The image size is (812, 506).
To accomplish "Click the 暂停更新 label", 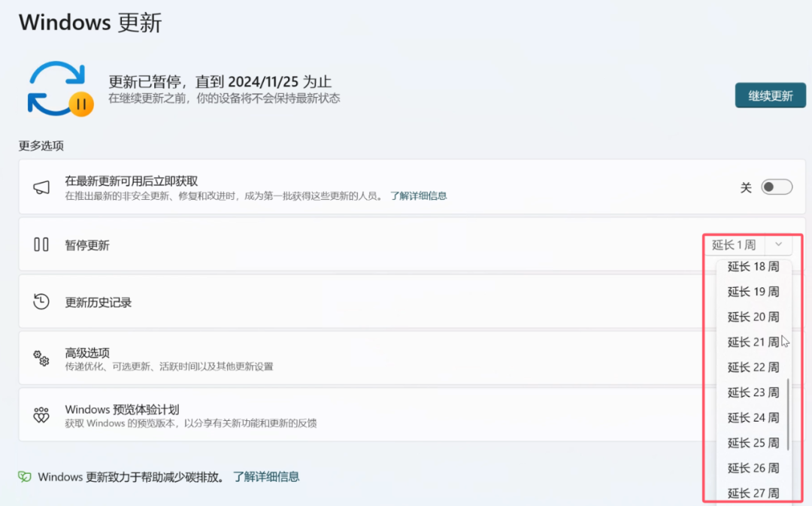I will coord(87,245).
